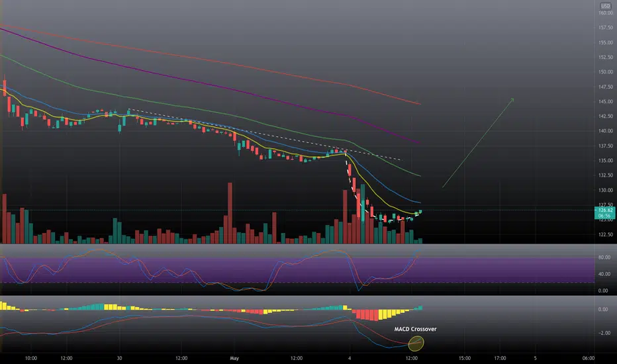
Task: Click the 15:00 time axis label
Action: click(464, 358)
